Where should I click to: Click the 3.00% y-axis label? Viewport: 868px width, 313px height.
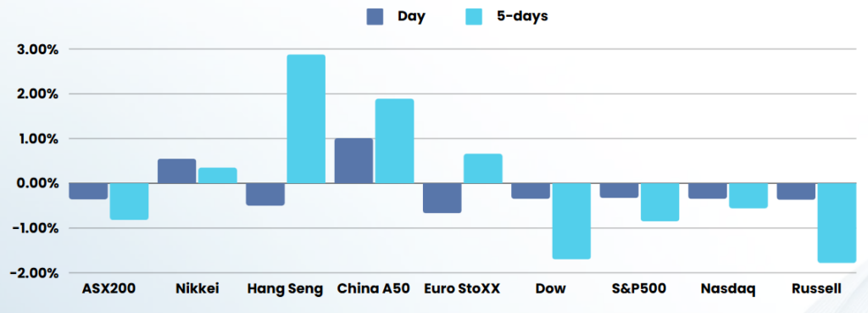tap(36, 49)
